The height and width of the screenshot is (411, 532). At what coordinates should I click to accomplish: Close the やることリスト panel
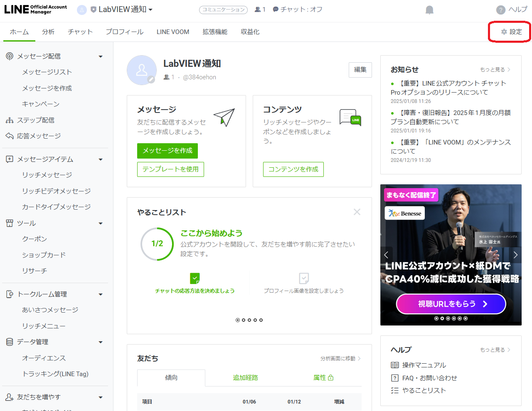(x=357, y=212)
